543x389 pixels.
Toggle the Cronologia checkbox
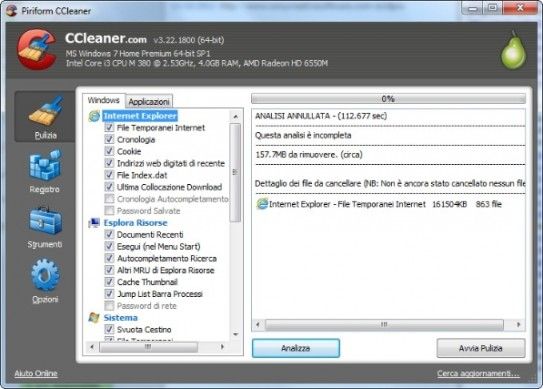click(x=109, y=139)
